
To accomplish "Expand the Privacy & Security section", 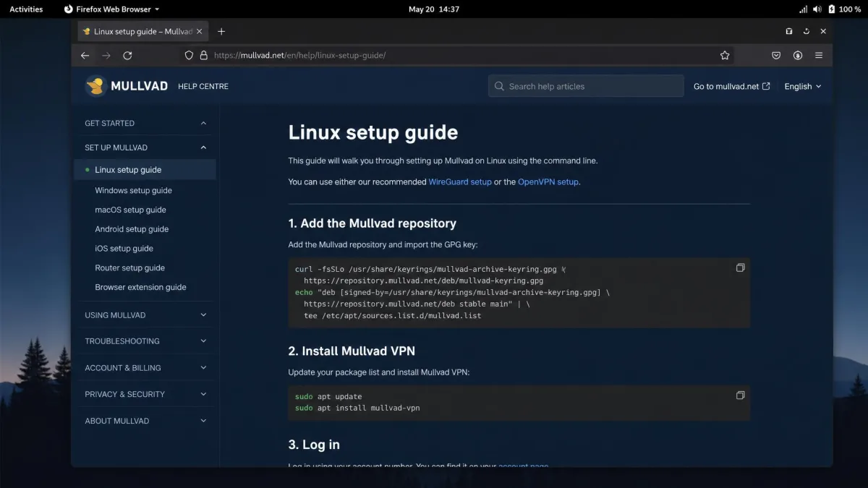I will (x=203, y=394).
